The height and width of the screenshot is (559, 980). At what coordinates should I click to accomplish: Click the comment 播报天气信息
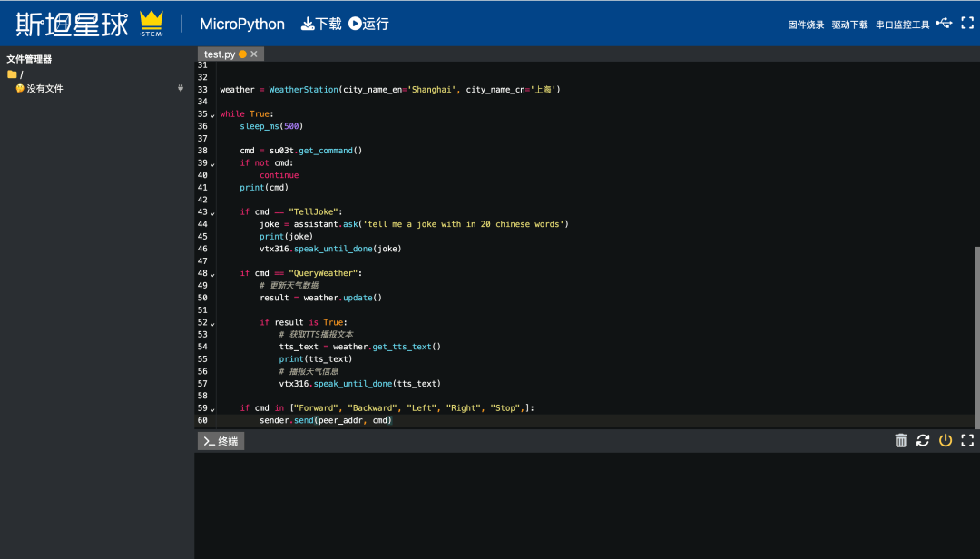(x=309, y=371)
